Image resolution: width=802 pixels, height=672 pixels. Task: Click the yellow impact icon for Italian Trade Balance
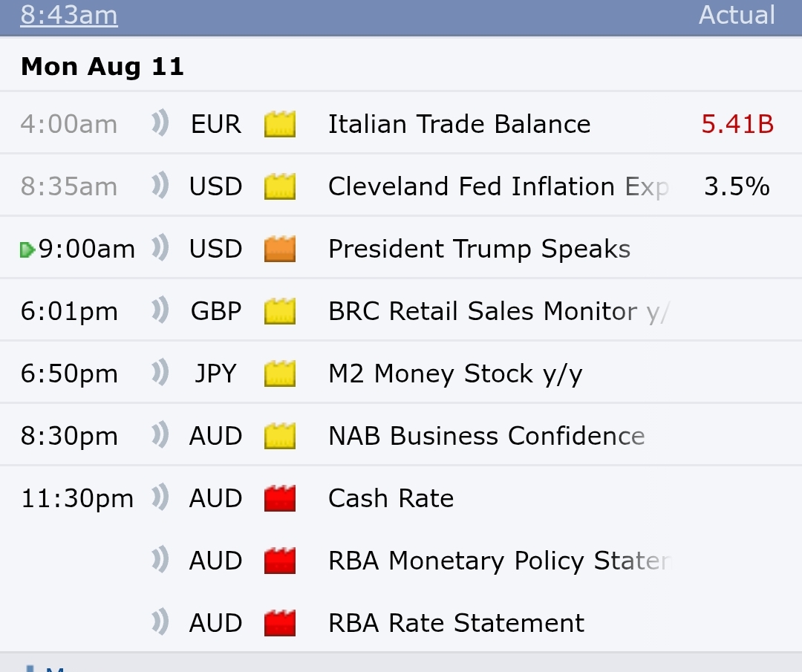[280, 124]
